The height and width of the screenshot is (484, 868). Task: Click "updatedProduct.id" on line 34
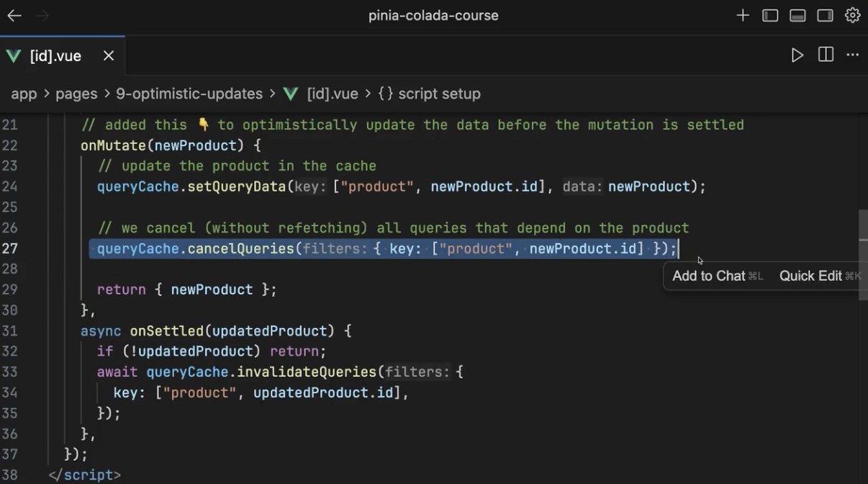(323, 393)
